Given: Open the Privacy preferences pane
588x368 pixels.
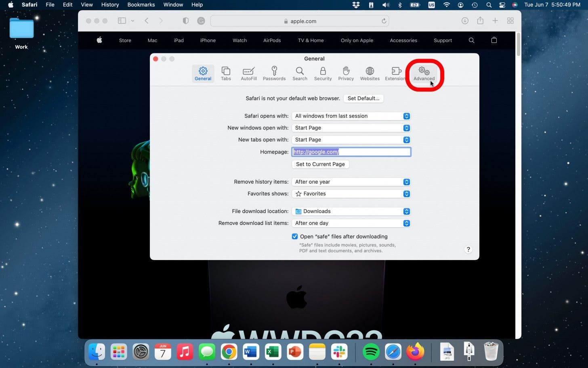Looking at the screenshot, I should pos(346,74).
